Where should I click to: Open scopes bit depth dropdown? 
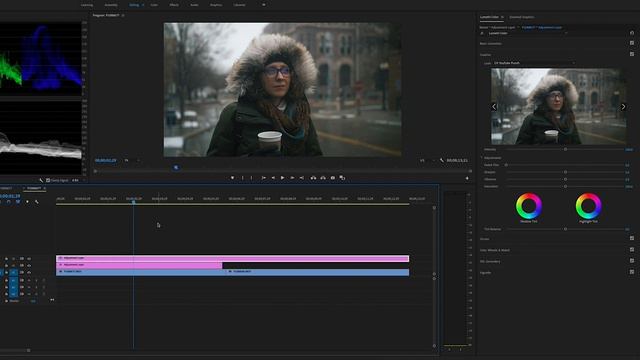click(78, 180)
